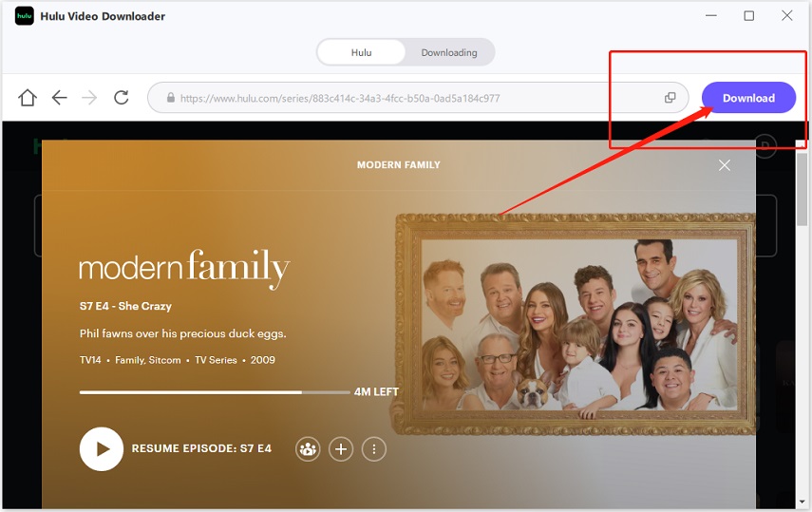812x512 pixels.
Task: Click the Hulu app logo in the title bar
Action: coord(25,16)
